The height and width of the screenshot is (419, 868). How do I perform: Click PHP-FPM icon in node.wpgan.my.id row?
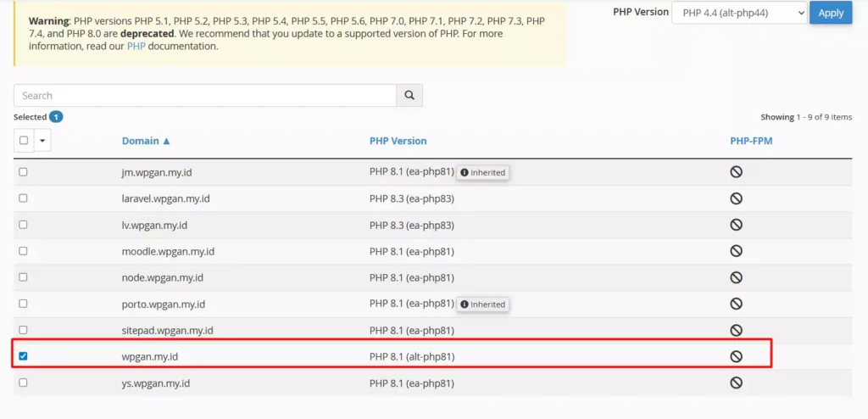click(x=736, y=277)
